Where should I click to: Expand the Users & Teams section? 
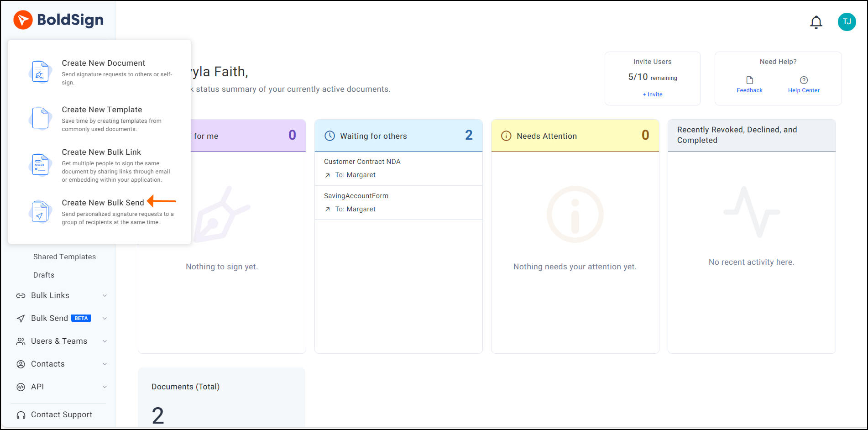pos(105,341)
